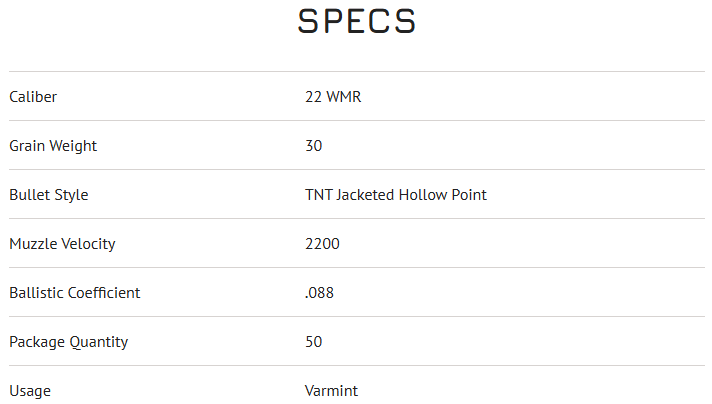Click the word TNT in bullet style
Viewport: 712px width, 404px height.
318,195
